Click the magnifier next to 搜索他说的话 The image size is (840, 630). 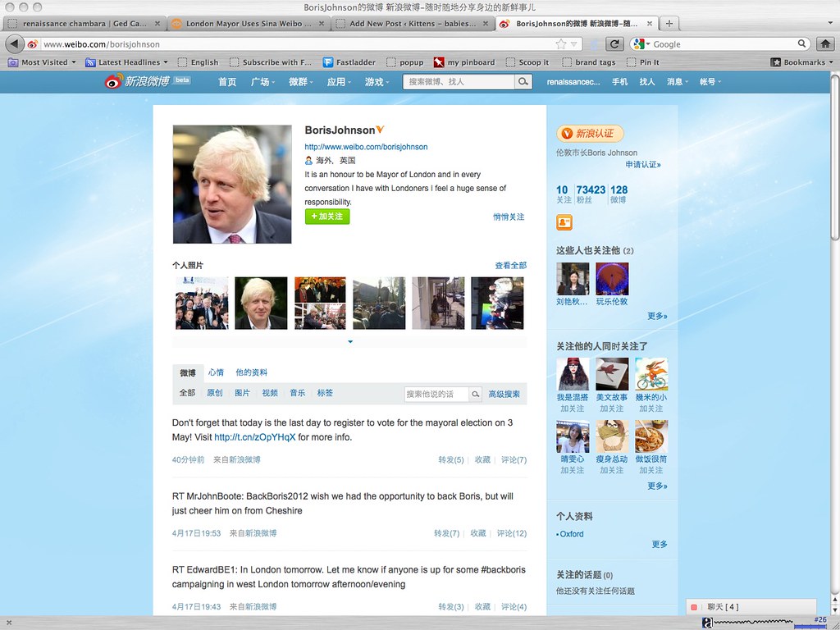(x=475, y=395)
